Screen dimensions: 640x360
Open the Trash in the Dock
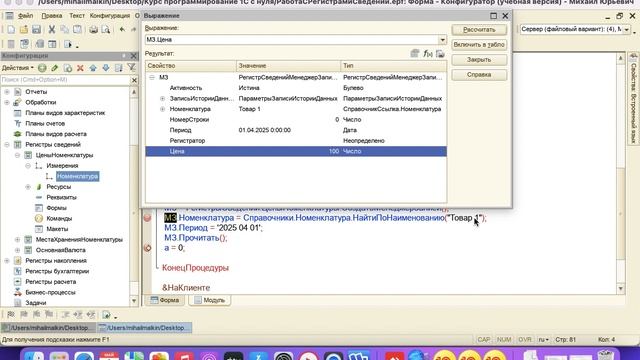coord(606,356)
